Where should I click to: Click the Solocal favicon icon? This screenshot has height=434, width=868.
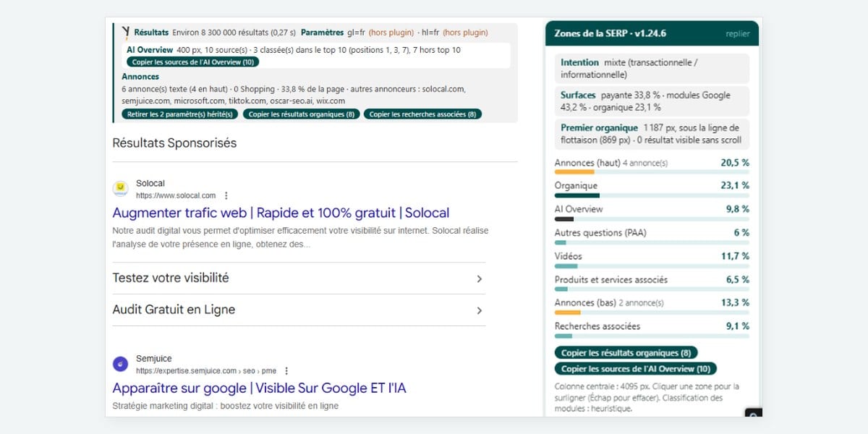[x=120, y=189]
